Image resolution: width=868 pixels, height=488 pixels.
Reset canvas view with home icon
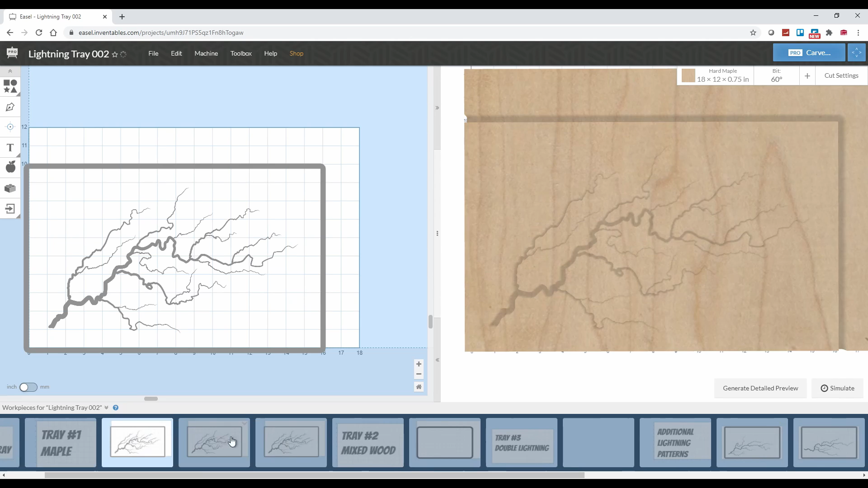click(419, 387)
